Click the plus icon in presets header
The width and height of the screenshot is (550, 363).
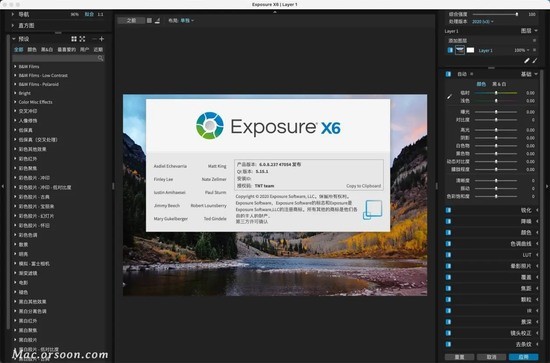[101, 39]
